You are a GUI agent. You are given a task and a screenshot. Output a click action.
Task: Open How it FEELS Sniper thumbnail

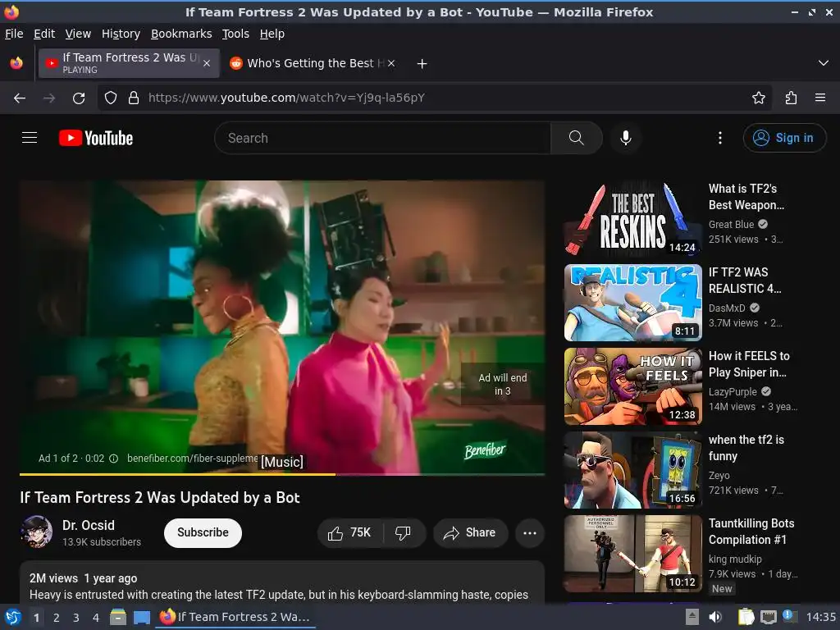(x=632, y=386)
